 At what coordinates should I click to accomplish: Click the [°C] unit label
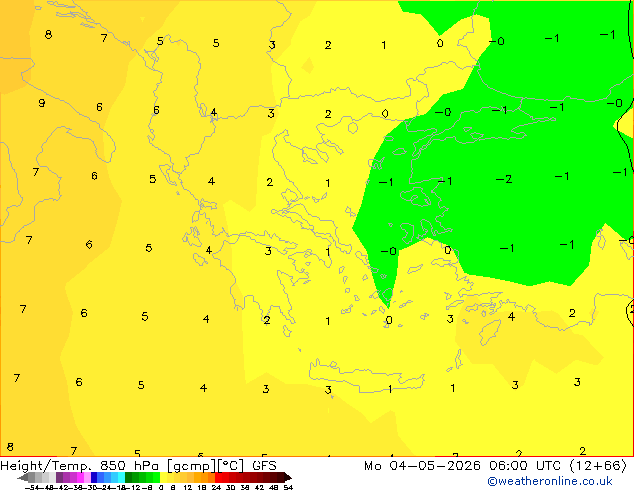coord(231,466)
